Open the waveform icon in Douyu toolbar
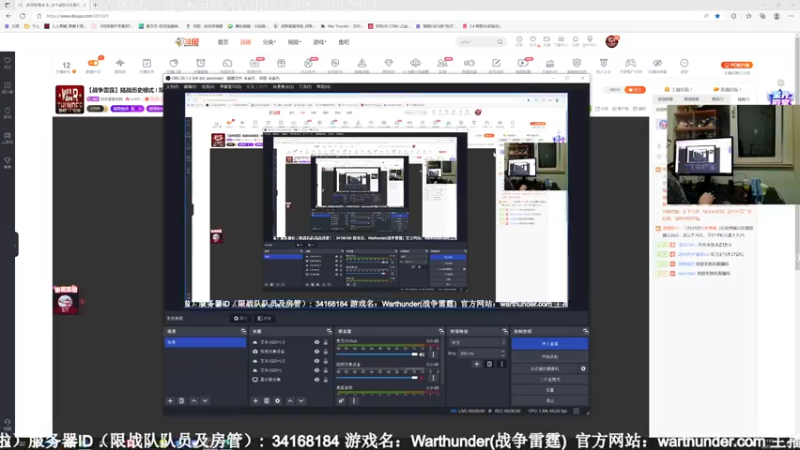Screen dimensions: 800x450 (120, 63)
